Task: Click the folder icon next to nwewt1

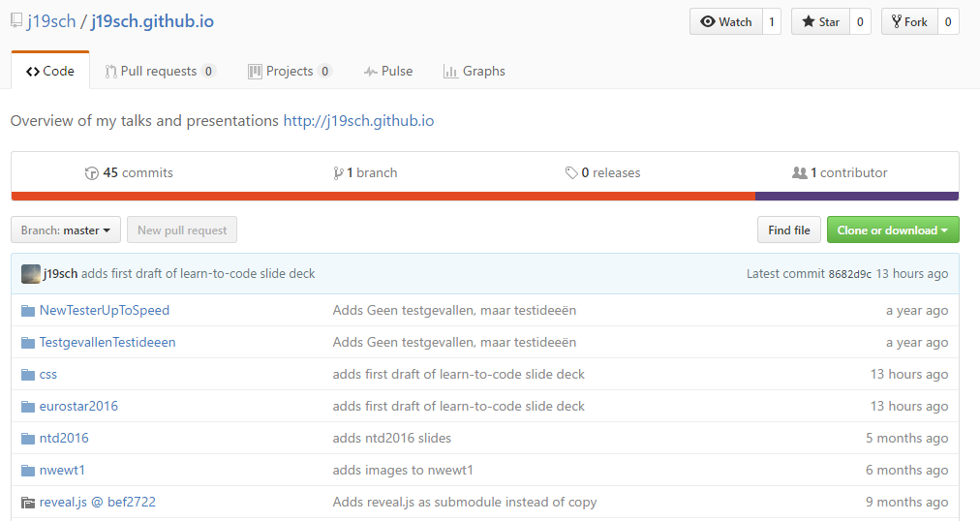Action: pos(27,471)
